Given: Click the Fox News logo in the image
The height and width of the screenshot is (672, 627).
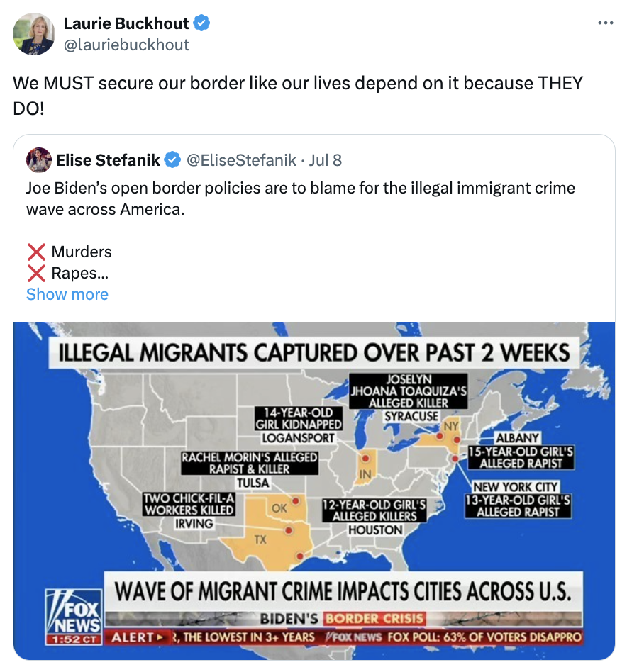Looking at the screenshot, I should (73, 610).
